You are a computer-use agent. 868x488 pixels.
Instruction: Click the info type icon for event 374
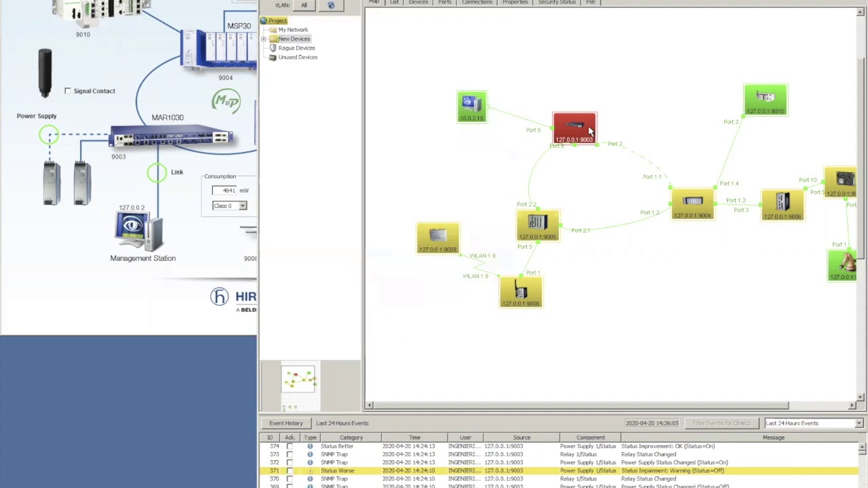pos(310,447)
